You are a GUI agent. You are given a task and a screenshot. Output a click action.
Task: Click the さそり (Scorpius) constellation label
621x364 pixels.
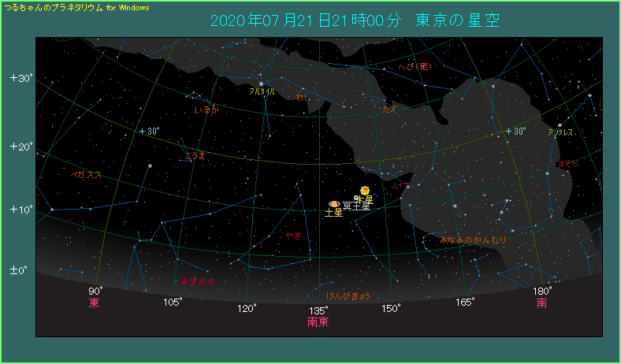click(566, 163)
